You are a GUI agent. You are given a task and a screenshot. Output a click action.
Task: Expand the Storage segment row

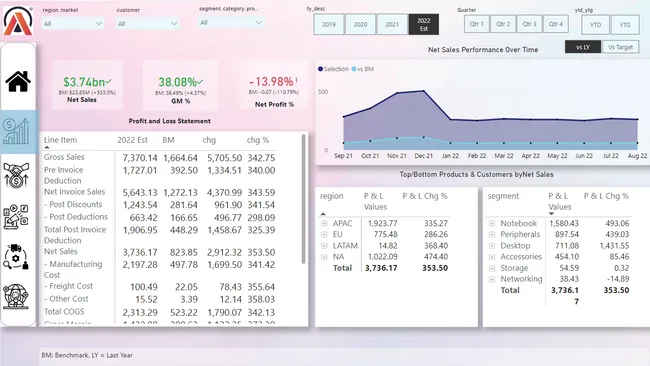492,268
